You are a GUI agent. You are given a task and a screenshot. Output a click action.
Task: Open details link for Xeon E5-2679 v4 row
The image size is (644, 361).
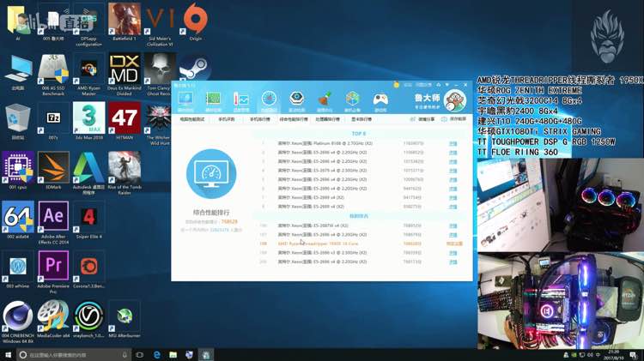[x=453, y=171]
